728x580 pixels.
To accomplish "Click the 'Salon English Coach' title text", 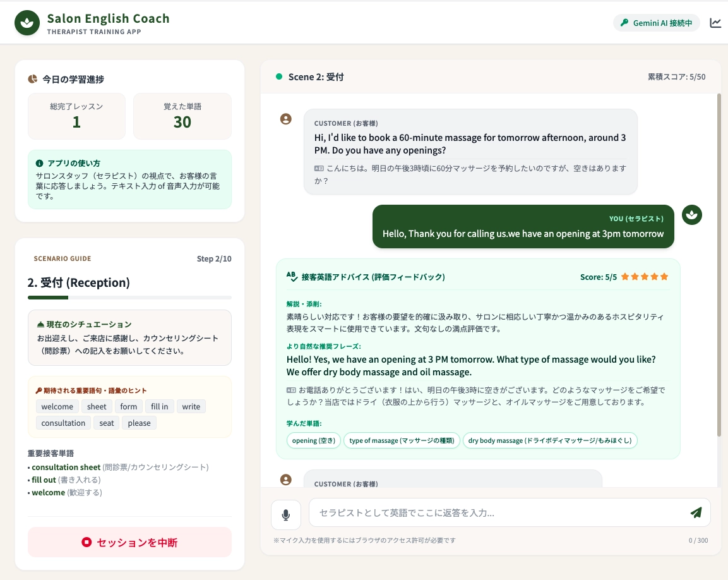I will [108, 18].
